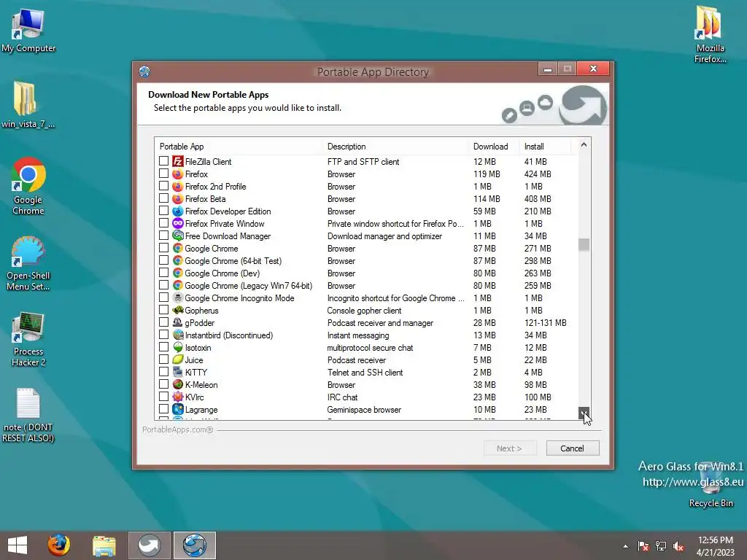747x560 pixels.
Task: Open the win_vista_7 zip folder on desktop
Action: [x=28, y=105]
